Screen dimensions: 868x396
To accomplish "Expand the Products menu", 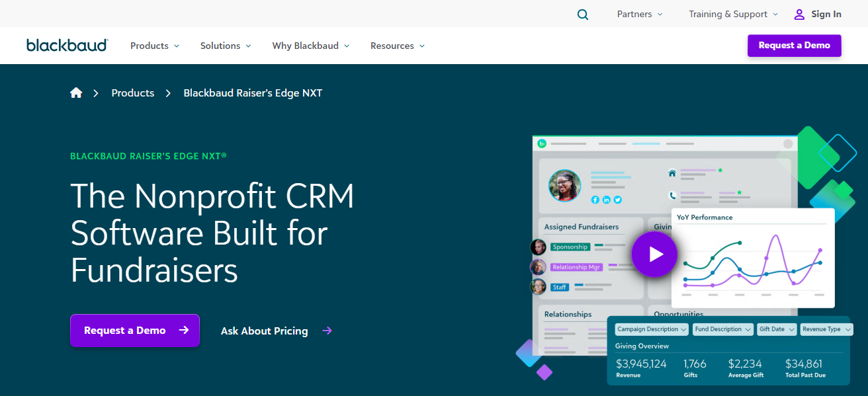I will point(155,46).
